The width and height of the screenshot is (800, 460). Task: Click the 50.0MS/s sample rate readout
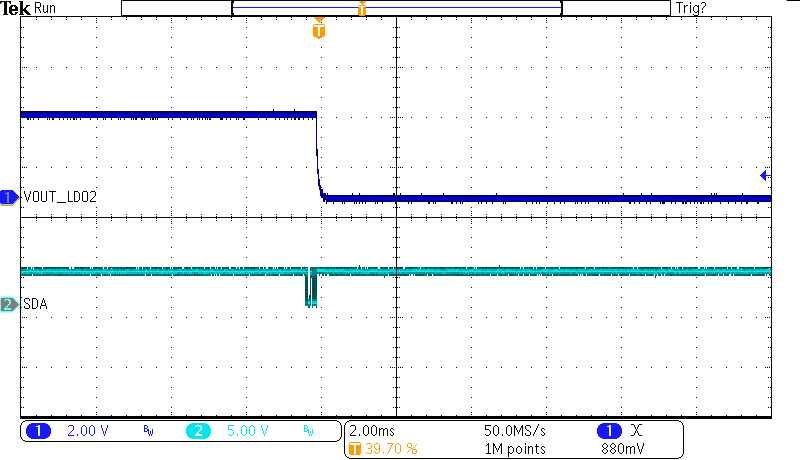(x=515, y=430)
